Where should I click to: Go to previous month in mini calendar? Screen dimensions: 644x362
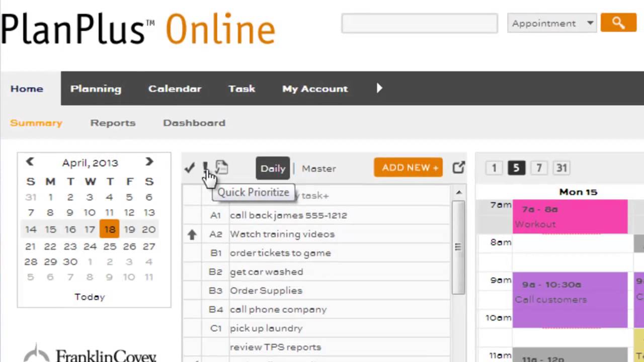click(x=30, y=161)
